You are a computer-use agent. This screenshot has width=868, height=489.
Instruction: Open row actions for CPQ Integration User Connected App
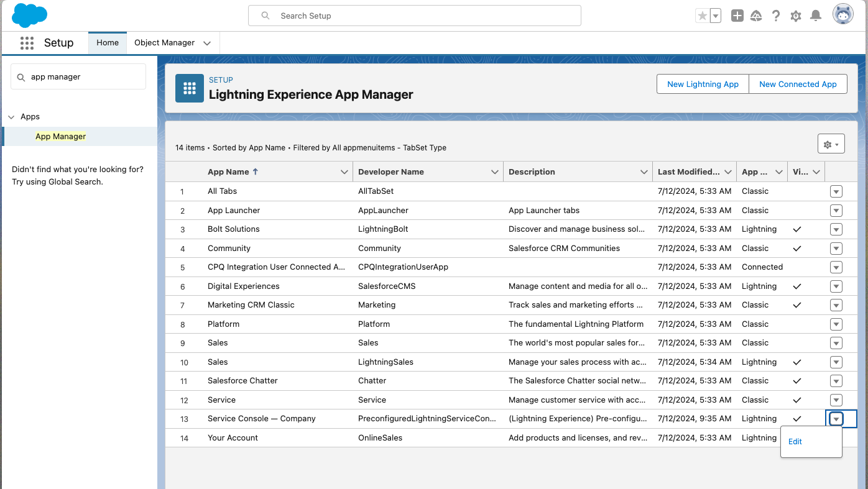click(x=836, y=267)
